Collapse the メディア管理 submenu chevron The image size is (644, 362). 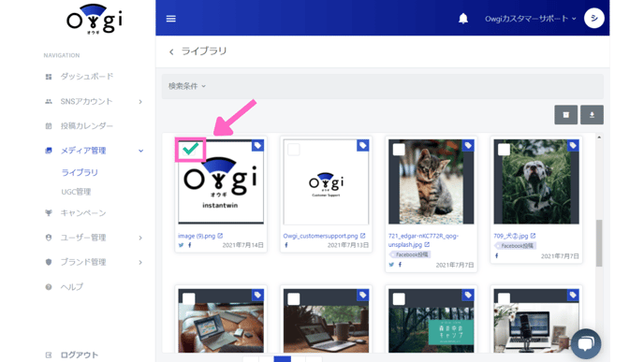(x=140, y=151)
